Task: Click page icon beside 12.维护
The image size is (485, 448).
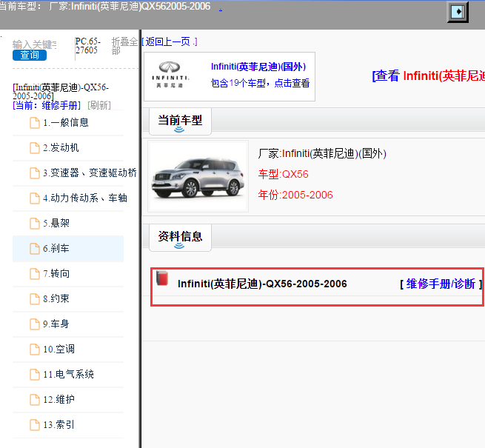Action: click(x=35, y=400)
